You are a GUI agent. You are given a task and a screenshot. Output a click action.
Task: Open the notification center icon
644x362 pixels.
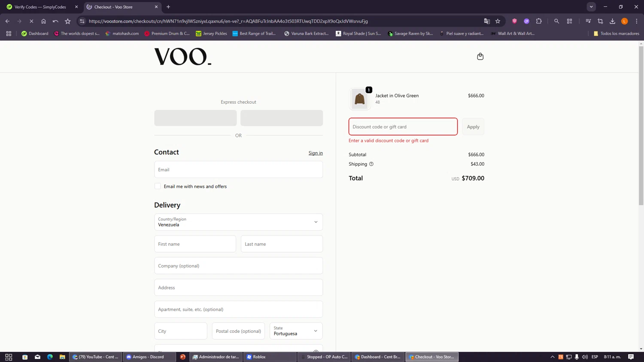point(631,357)
